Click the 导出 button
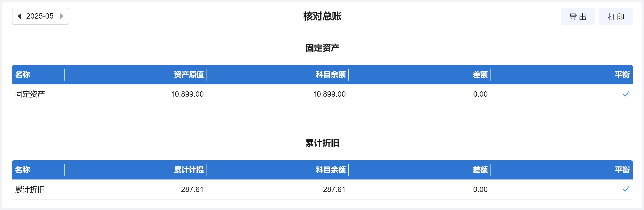 [x=577, y=16]
